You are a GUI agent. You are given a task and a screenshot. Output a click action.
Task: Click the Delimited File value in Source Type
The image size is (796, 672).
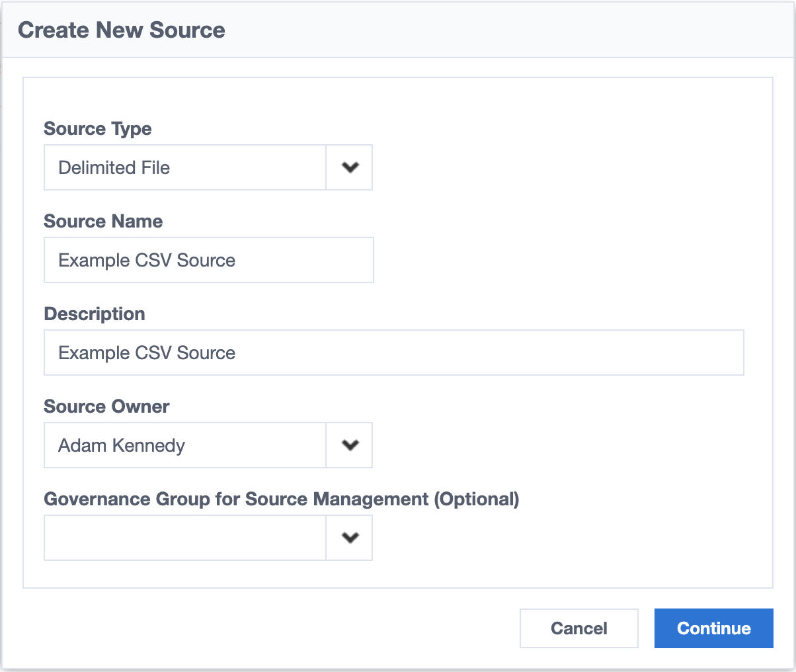click(x=112, y=167)
